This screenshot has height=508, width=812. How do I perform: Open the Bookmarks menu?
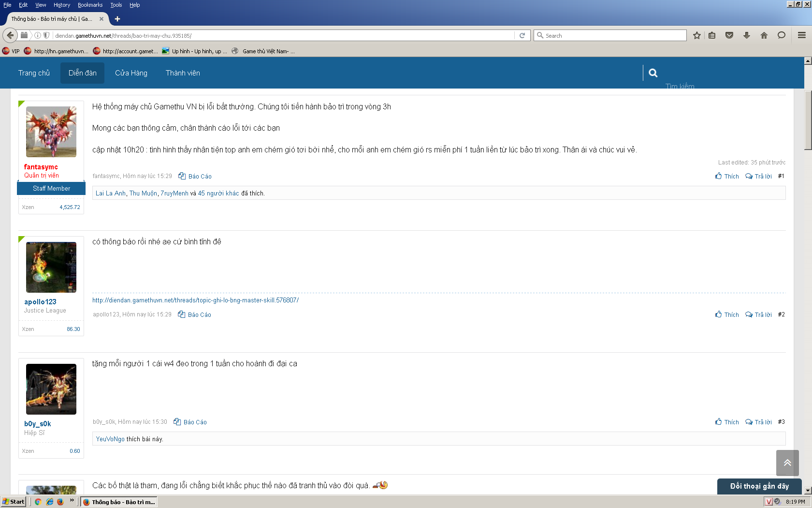[90, 5]
